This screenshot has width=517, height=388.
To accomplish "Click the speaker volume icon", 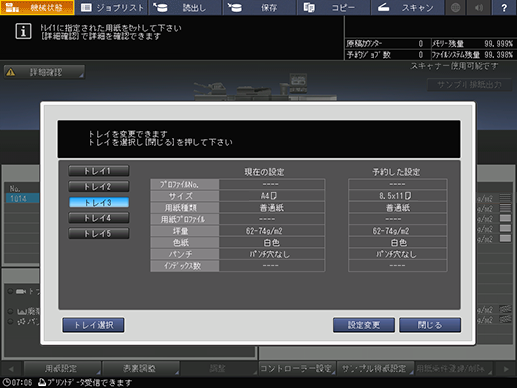I will [x=479, y=7].
